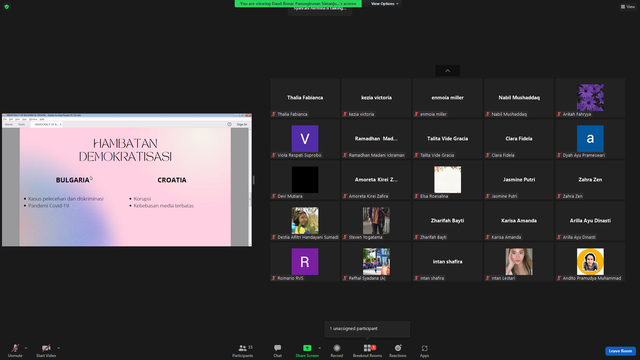Click the green Share Screen icon
The height and width of the screenshot is (360, 640).
(307, 348)
